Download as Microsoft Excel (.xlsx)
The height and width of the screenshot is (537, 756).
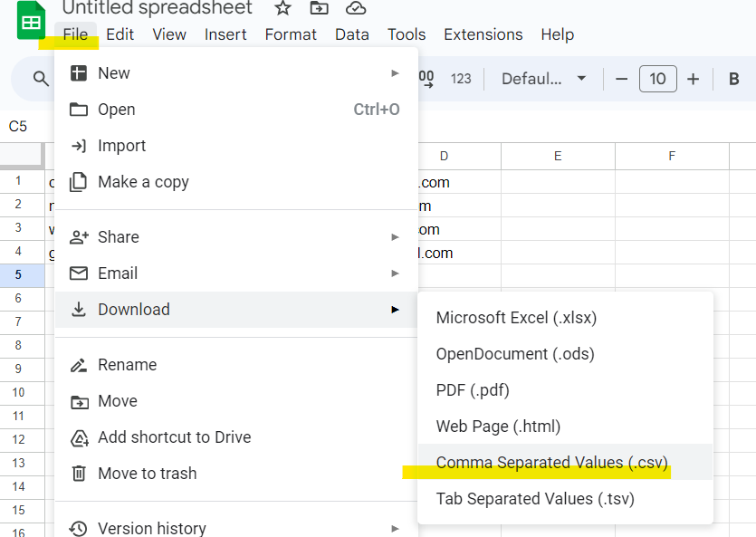point(565,318)
